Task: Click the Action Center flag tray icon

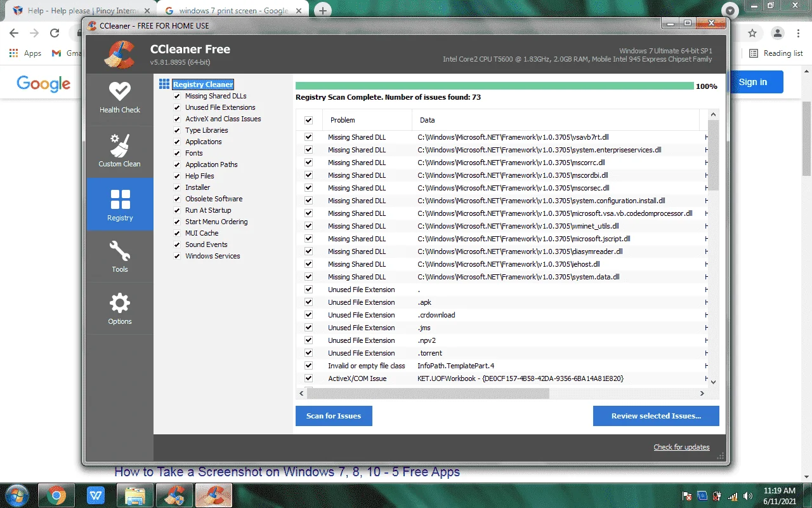Action: 686,496
